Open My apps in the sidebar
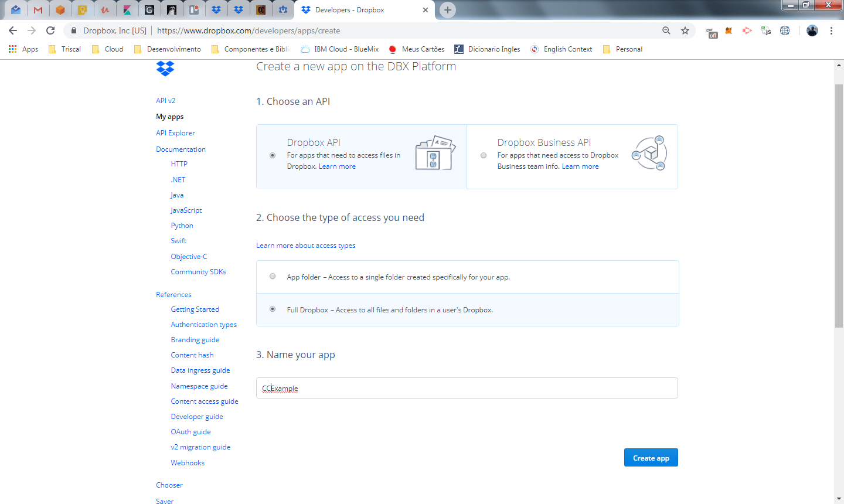This screenshot has width=844, height=504. 170,117
